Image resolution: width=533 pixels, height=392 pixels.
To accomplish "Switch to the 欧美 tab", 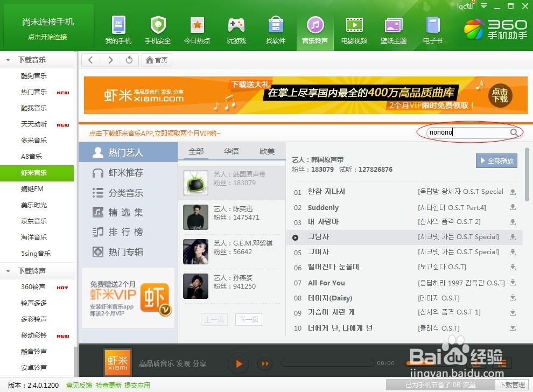I will point(267,151).
